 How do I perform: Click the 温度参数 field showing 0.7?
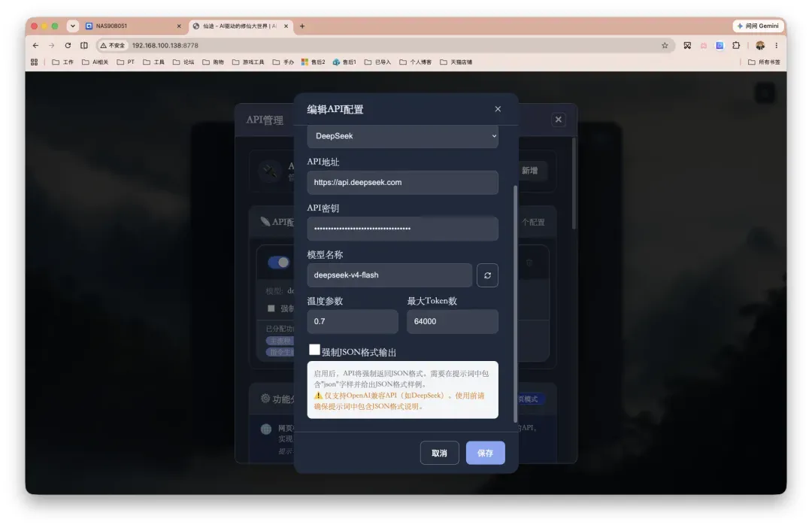[353, 321]
